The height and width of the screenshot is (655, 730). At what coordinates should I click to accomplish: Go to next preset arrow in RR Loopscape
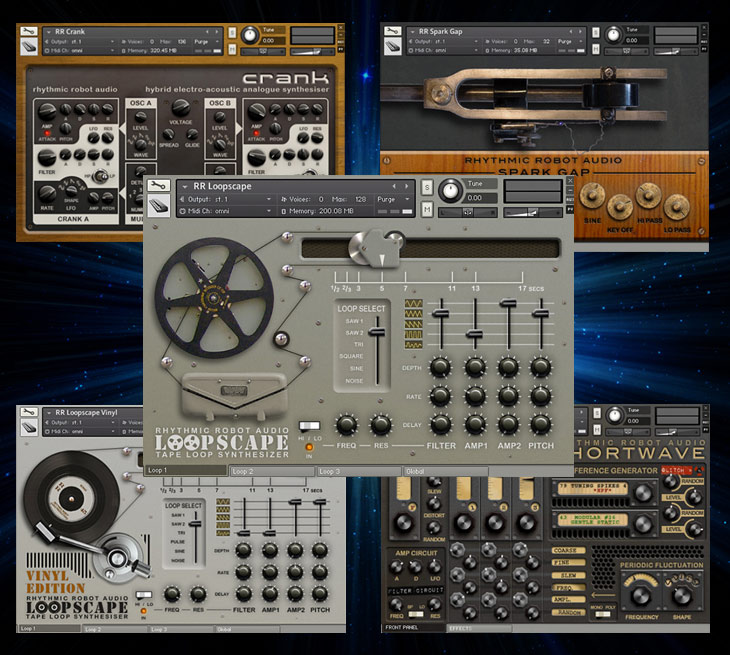(x=406, y=186)
